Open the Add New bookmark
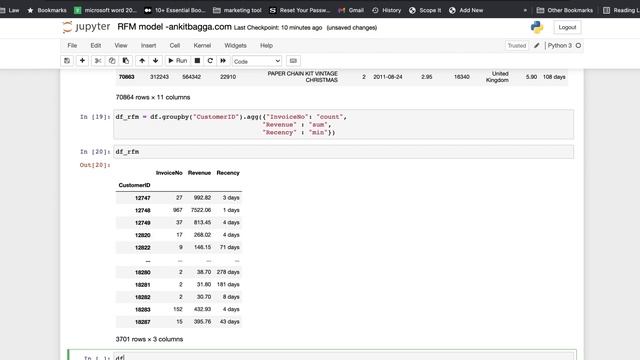The height and width of the screenshot is (360, 640). pyautogui.click(x=465, y=10)
